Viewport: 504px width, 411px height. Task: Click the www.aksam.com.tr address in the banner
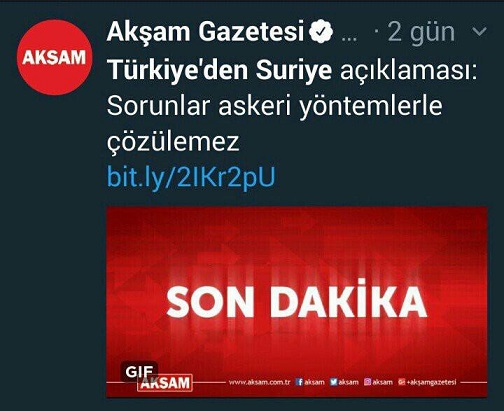260,382
